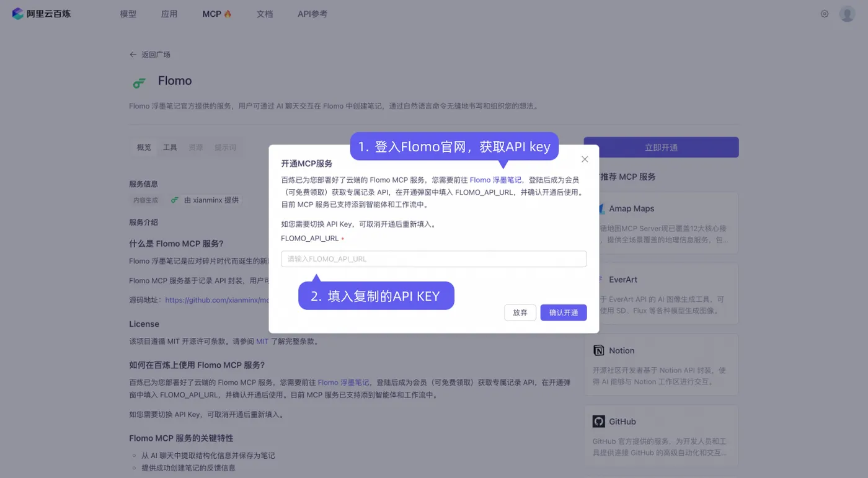Open the Flomo 浮墨笔记 link on page
The image size is (868, 478).
(343, 383)
